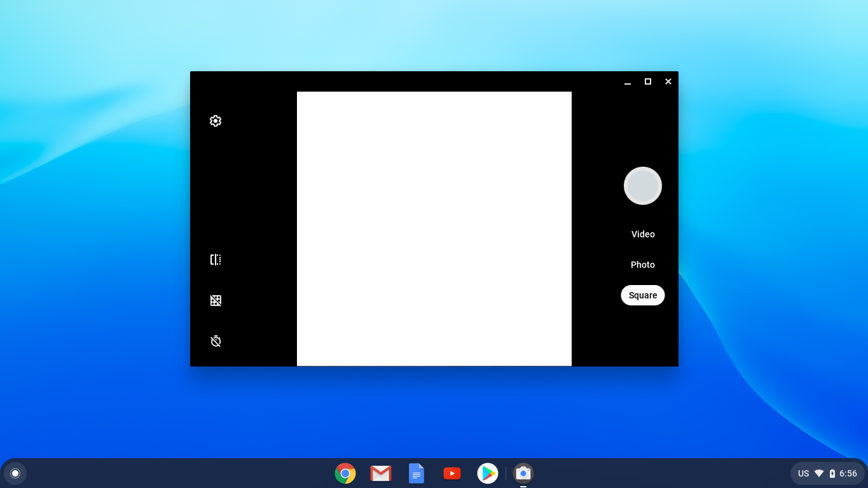Click the battery status icon
868x488 pixels.
[832, 473]
